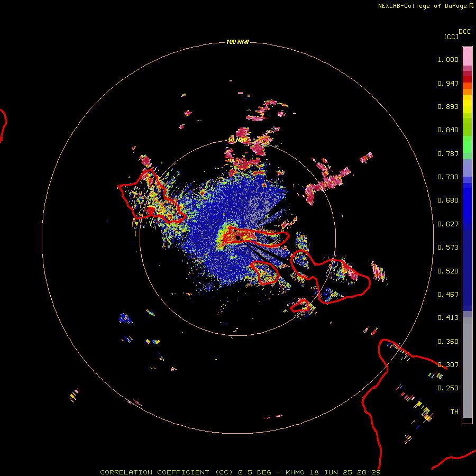Screen dimensions: 476x476
Task: Click the 0.787 scale value
Action: 448,153
